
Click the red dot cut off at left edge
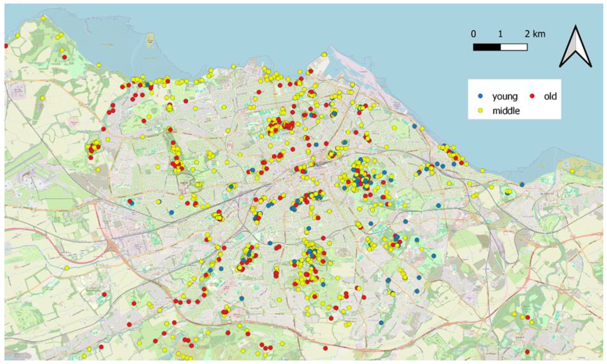(6, 46)
